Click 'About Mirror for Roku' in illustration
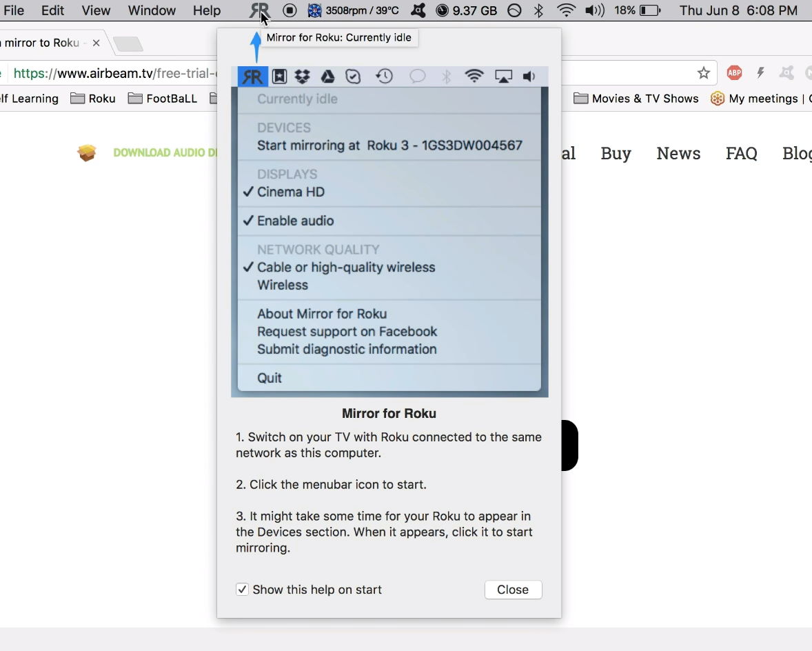Screen dimensions: 812x651 (x=322, y=314)
